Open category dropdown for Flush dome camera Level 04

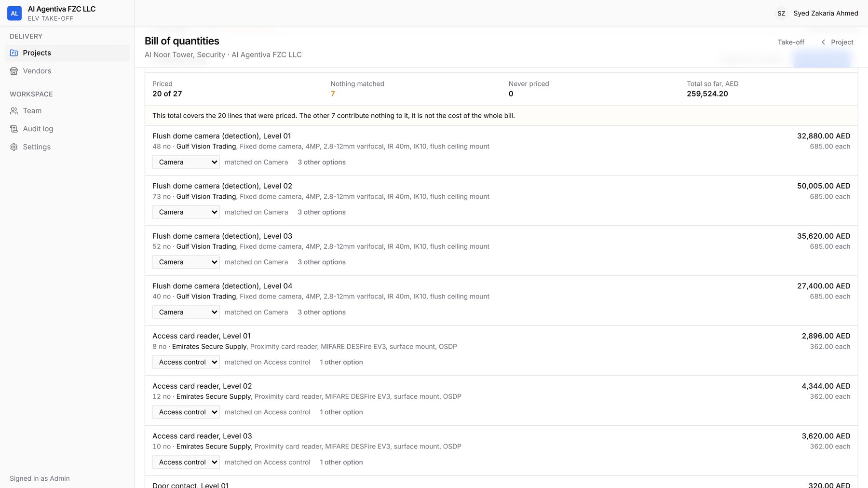tap(186, 312)
